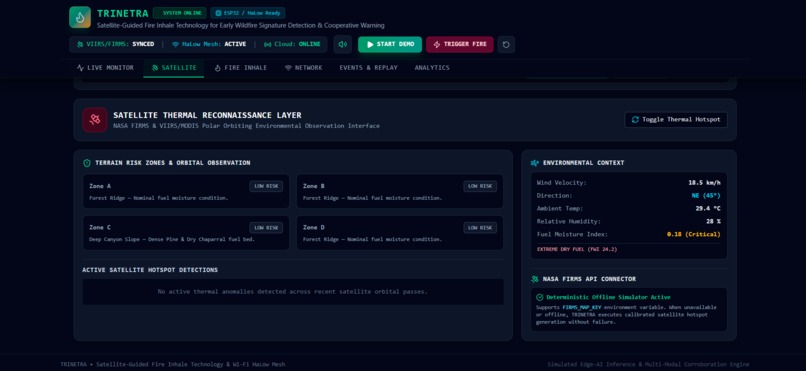Click the ESP32 / HaLow Ready badge
This screenshot has width=806, height=371.
pyautogui.click(x=247, y=13)
